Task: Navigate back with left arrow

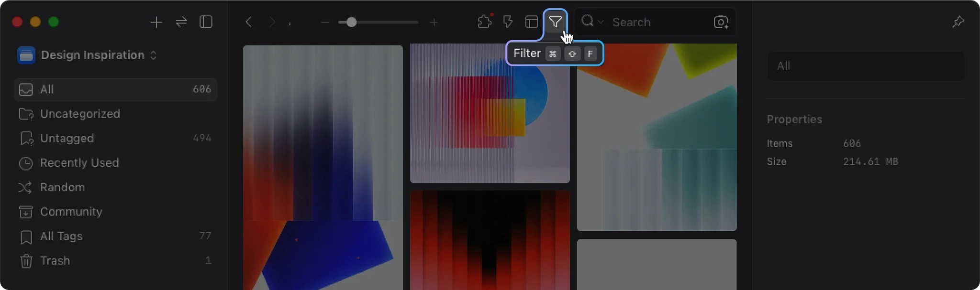Action: pos(248,22)
